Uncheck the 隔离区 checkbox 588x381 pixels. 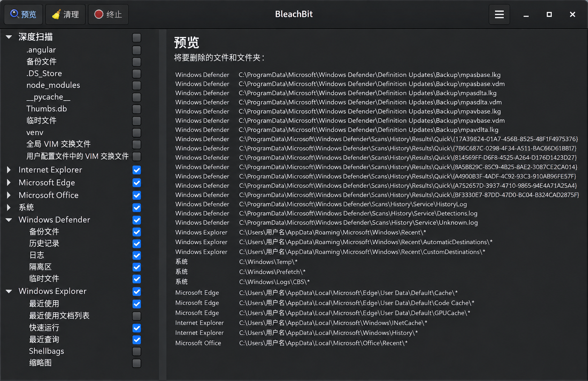pos(137,267)
